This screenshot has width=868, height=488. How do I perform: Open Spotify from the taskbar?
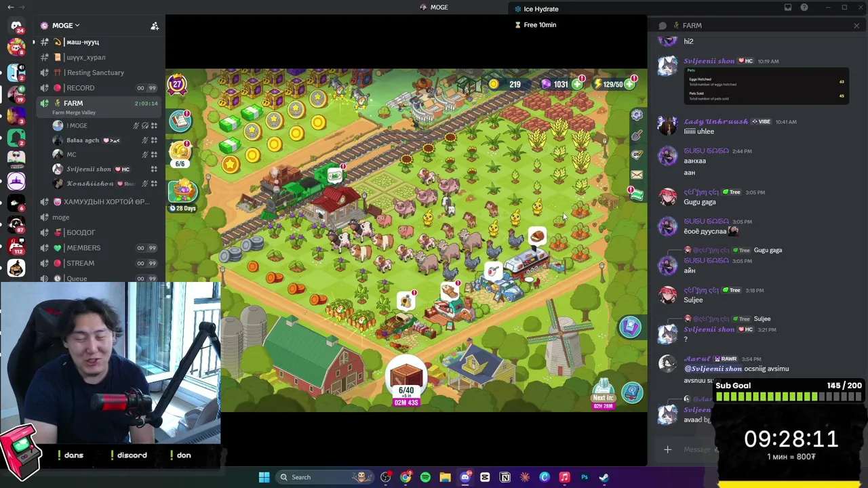(x=425, y=477)
